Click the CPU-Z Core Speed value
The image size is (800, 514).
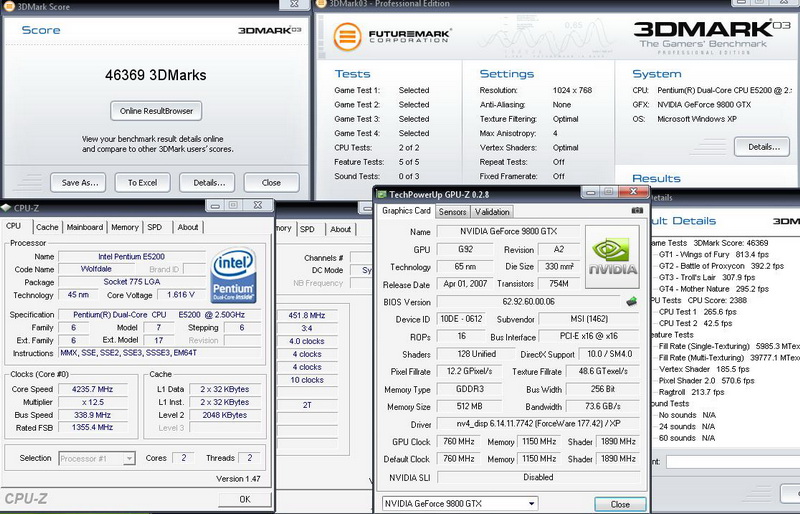pyautogui.click(x=92, y=389)
